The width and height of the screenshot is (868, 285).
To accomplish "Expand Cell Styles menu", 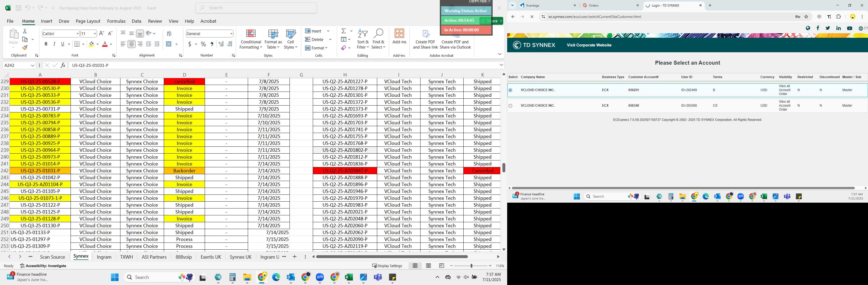I will [291, 39].
